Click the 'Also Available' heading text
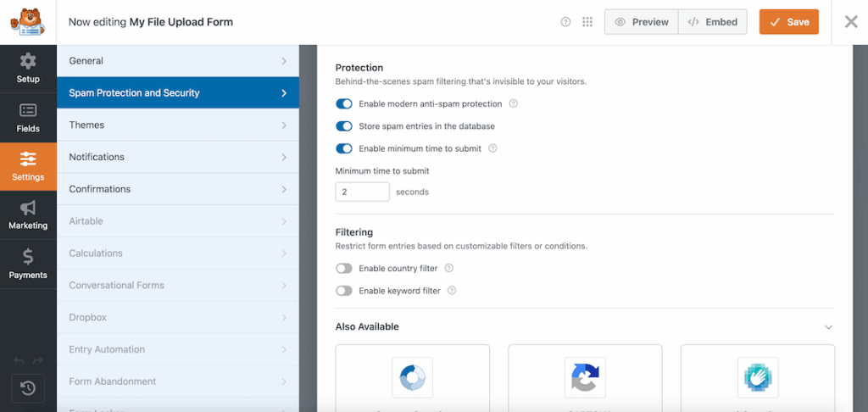This screenshot has height=412, width=868. tap(367, 326)
